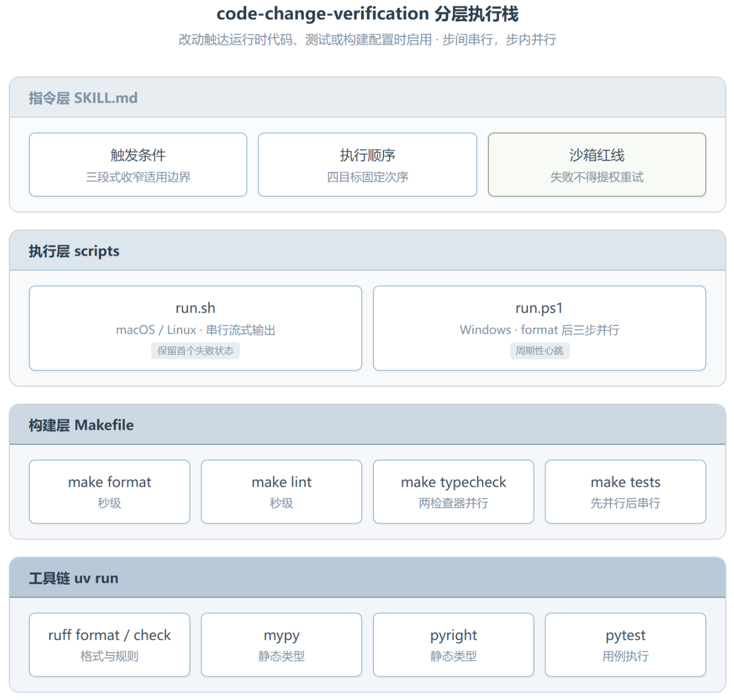
Task: Select the pytest tool card
Action: pos(626,645)
